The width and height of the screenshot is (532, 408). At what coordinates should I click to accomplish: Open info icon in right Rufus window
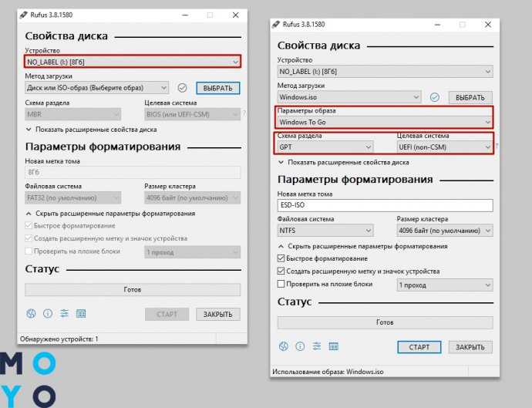300,346
